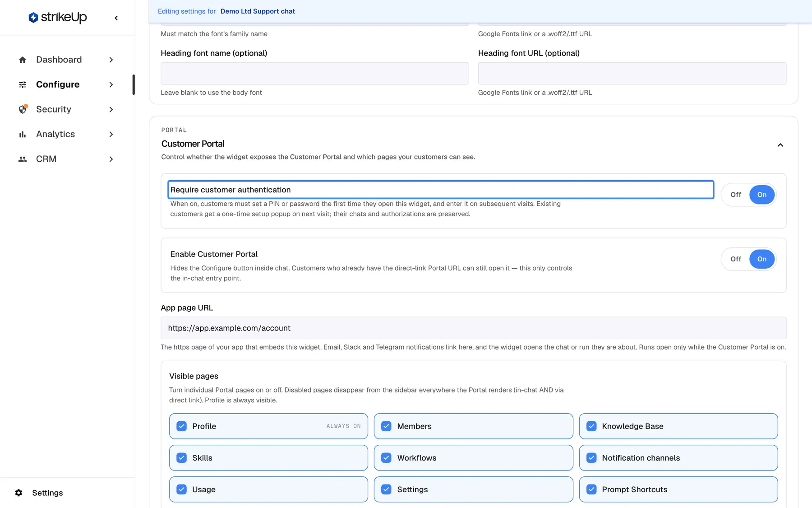This screenshot has width=812, height=508.
Task: Uncheck the Workflows page checkbox
Action: (386, 458)
